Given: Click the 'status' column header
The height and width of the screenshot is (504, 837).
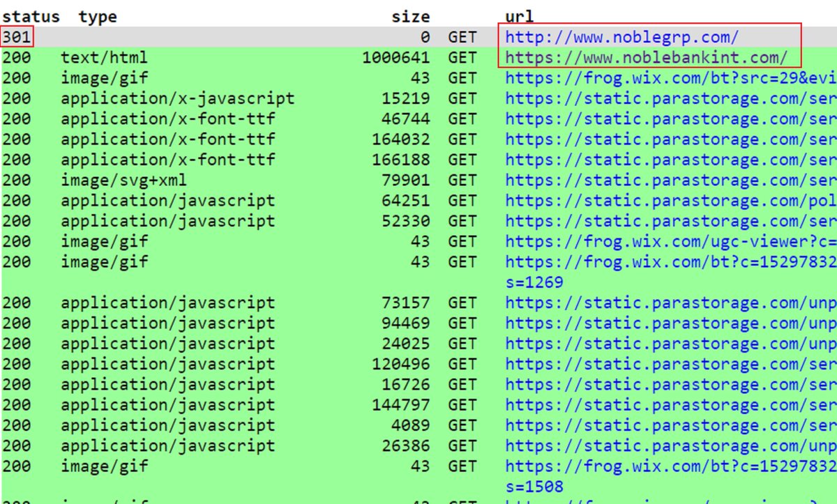Looking at the screenshot, I should click(x=31, y=16).
